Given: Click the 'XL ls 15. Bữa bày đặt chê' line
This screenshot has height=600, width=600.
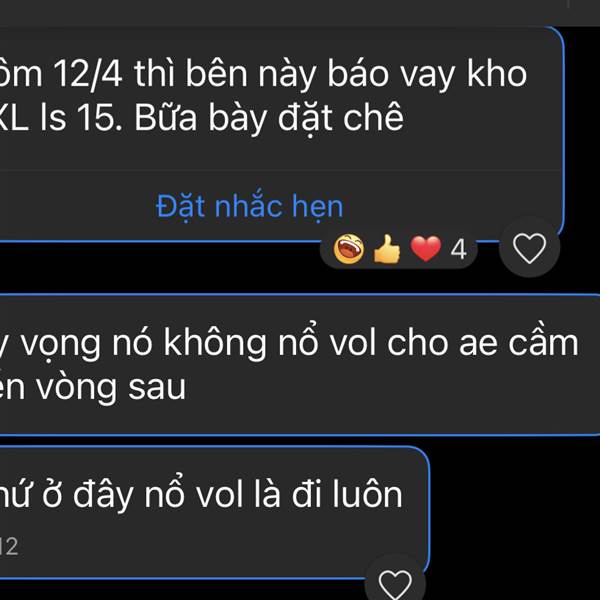Looking at the screenshot, I should pos(202,117).
